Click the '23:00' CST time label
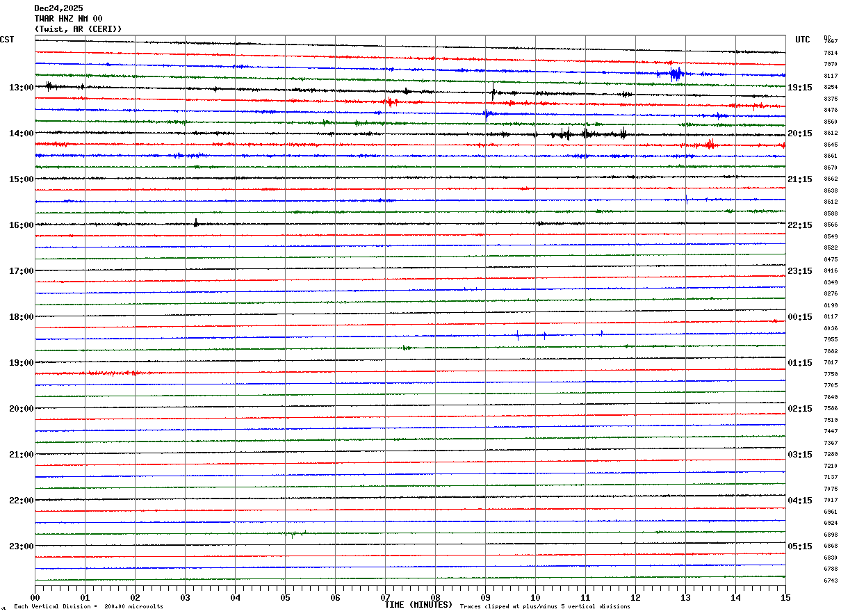 pos(22,546)
